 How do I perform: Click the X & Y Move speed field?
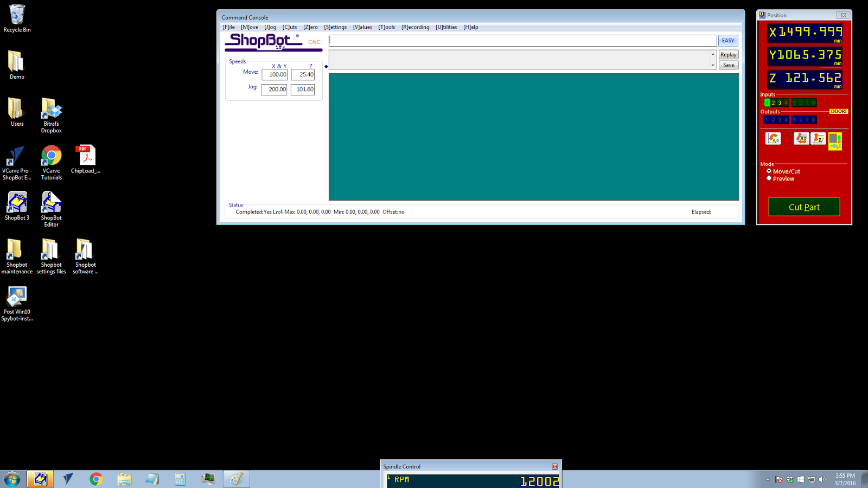[x=275, y=75]
